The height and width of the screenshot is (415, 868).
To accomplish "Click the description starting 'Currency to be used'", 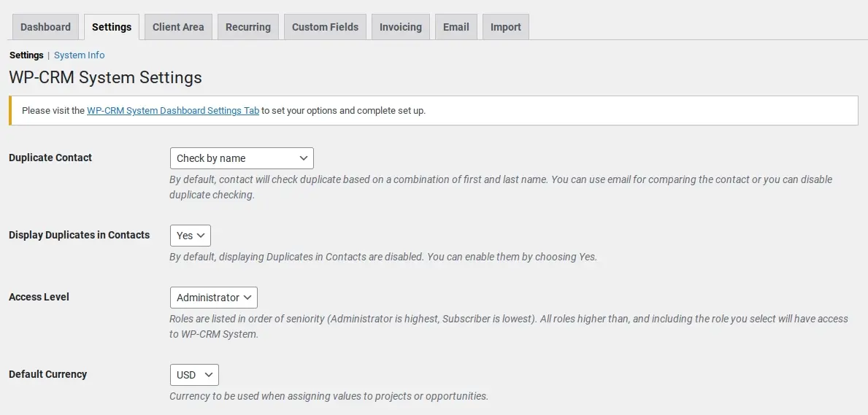I will [329, 396].
